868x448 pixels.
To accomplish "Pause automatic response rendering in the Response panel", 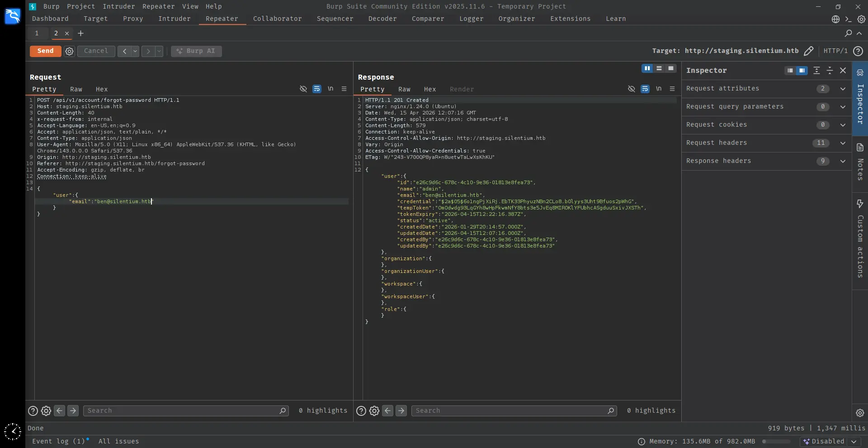I will (648, 68).
